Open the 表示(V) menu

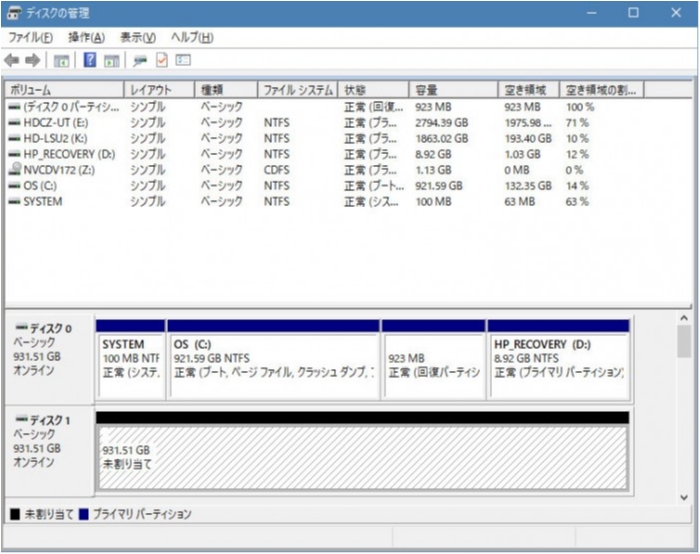point(138,38)
